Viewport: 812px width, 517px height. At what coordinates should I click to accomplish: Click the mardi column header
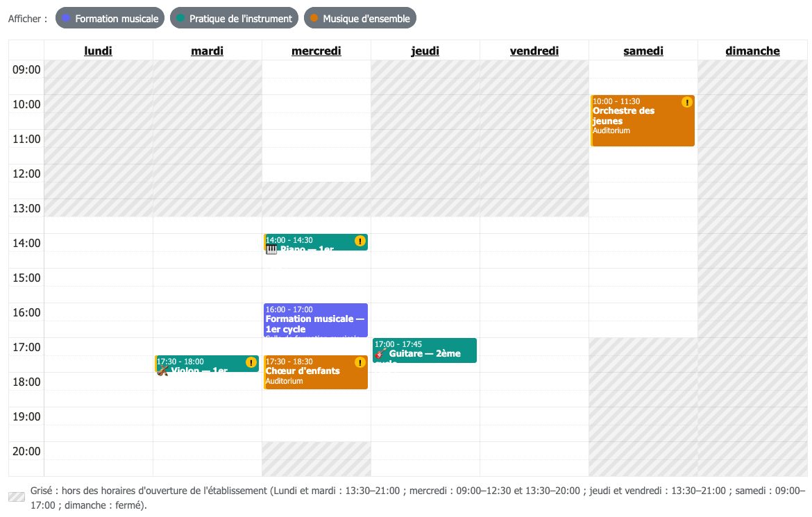[x=207, y=51]
